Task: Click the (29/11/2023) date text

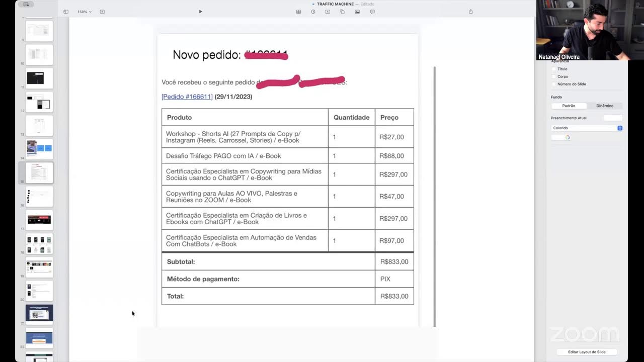Action: click(x=233, y=97)
